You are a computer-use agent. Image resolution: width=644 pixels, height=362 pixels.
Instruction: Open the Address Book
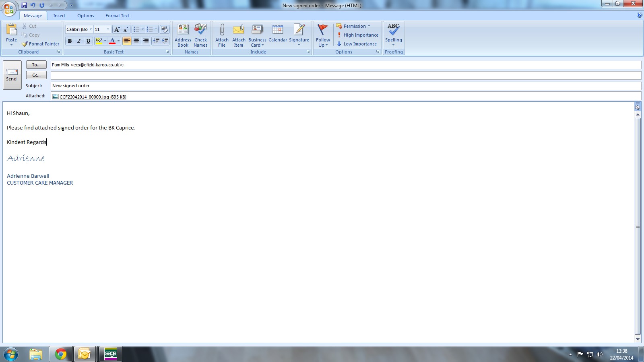click(183, 30)
